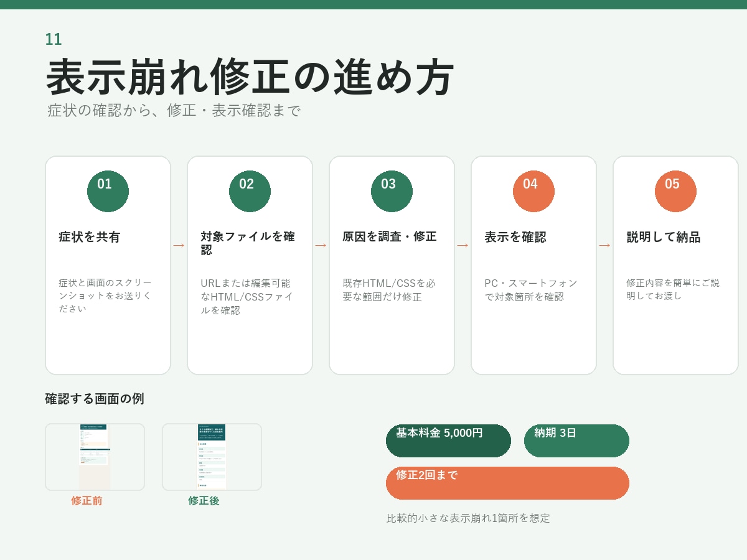Select the 症状を共有 card title
Image resolution: width=747 pixels, height=560 pixels.
pyautogui.click(x=90, y=237)
